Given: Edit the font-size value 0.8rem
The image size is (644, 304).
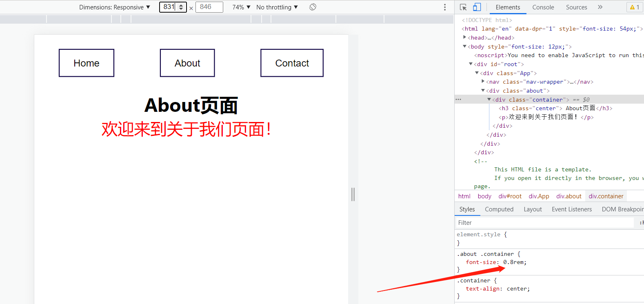Looking at the screenshot, I should pyautogui.click(x=514, y=262).
